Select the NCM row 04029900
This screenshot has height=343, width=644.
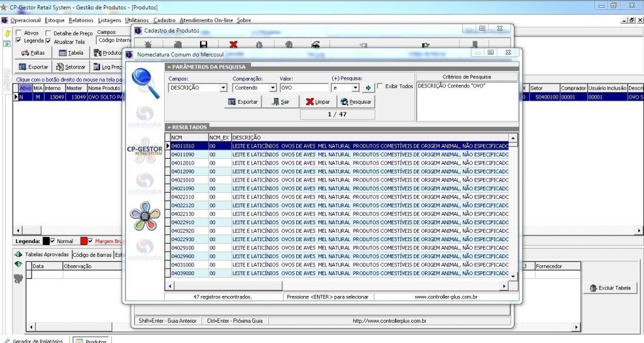[339, 256]
